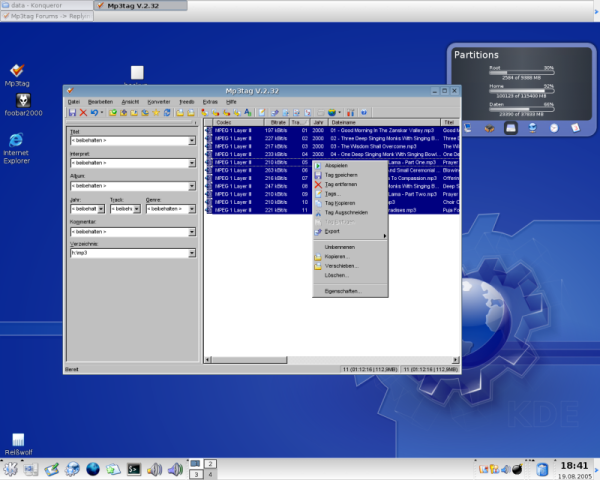Click the Favorites star icon in the toolbar

(x=156, y=113)
